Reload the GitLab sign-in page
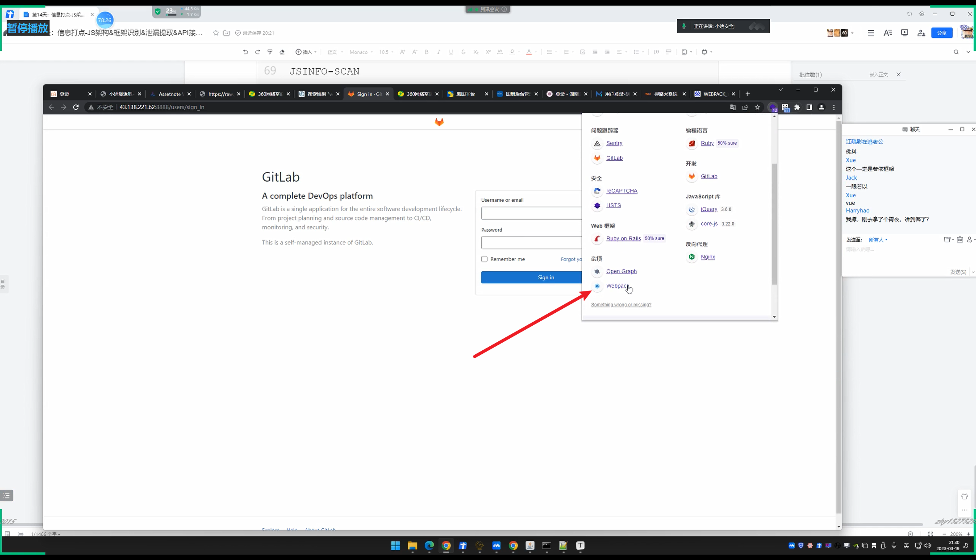This screenshot has height=560, width=976. (x=76, y=107)
